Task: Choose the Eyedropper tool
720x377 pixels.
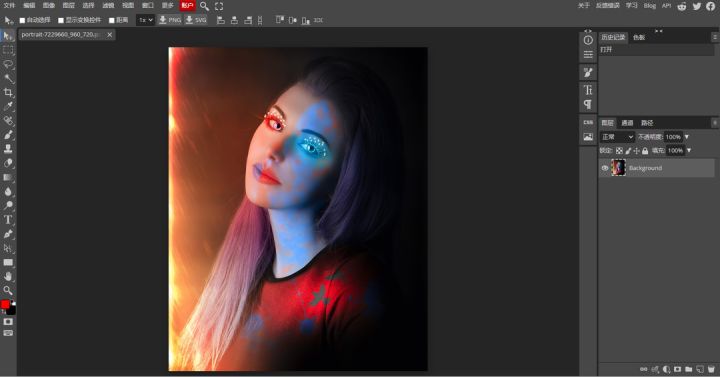Action: pos(8,107)
